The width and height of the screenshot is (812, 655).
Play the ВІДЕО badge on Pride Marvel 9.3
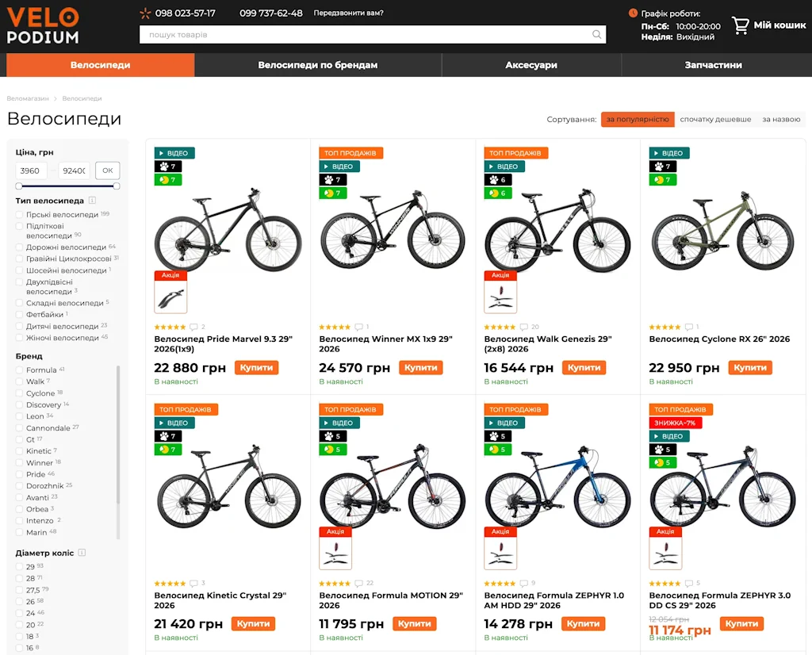pos(174,153)
